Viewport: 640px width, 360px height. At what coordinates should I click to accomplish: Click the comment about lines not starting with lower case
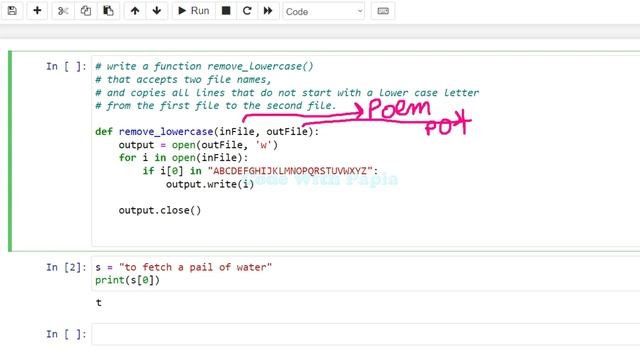click(x=287, y=93)
